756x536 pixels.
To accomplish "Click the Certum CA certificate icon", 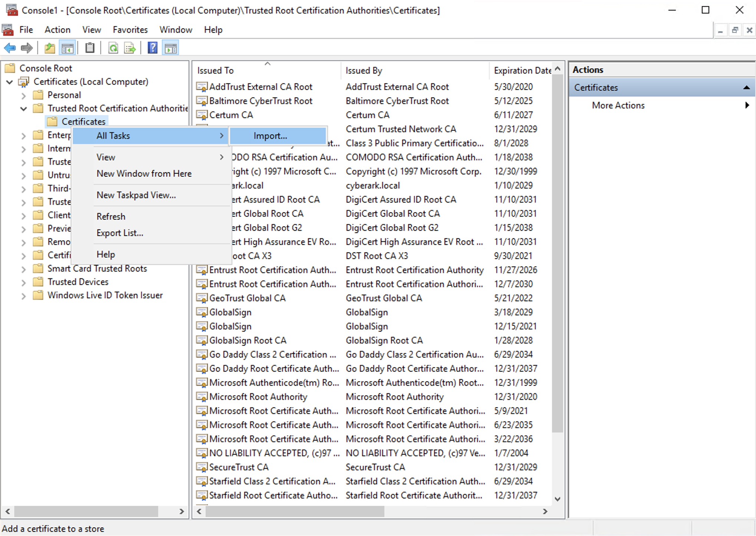I will pyautogui.click(x=202, y=115).
